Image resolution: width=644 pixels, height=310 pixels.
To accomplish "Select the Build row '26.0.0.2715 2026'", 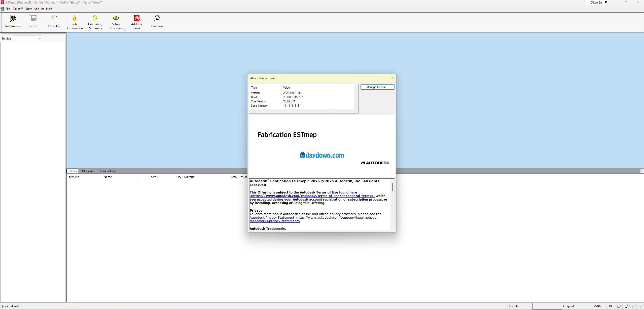I will point(302,97).
